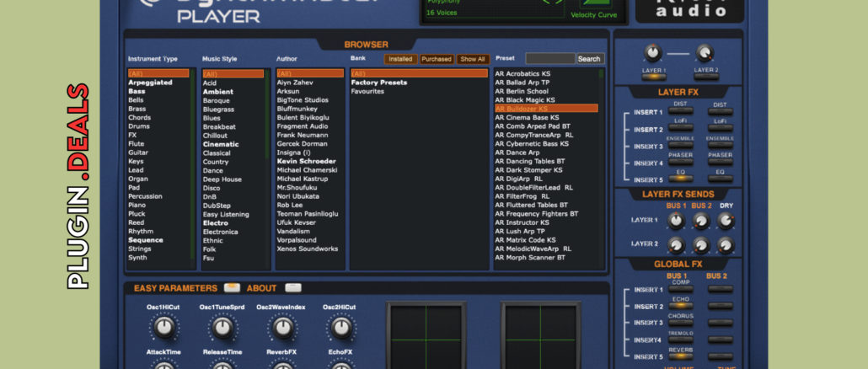Toggle PHASER insert in second Layer FX column
The height and width of the screenshot is (369, 868).
click(x=720, y=162)
